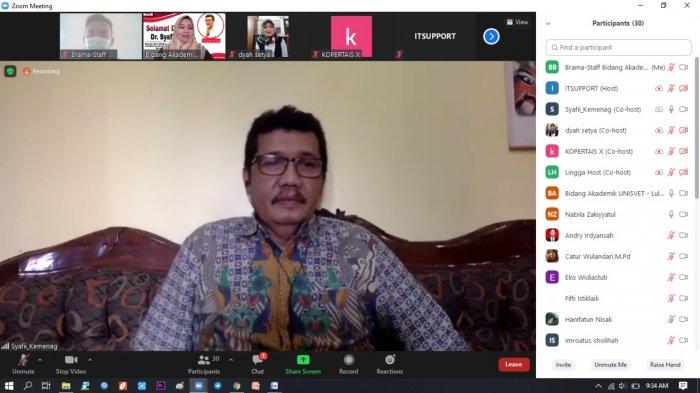
Task: Click the recording cloud icon for Syafii_Kemenag
Action: pyautogui.click(x=658, y=109)
